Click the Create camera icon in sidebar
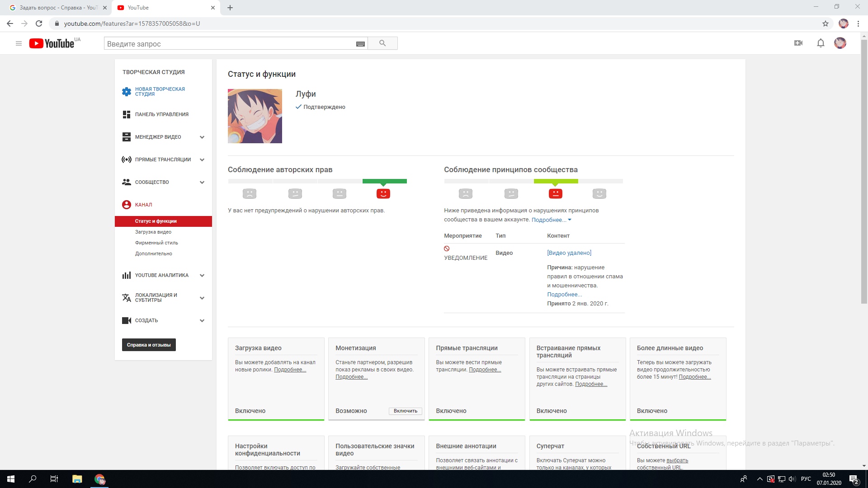This screenshot has height=488, width=868. click(x=127, y=320)
